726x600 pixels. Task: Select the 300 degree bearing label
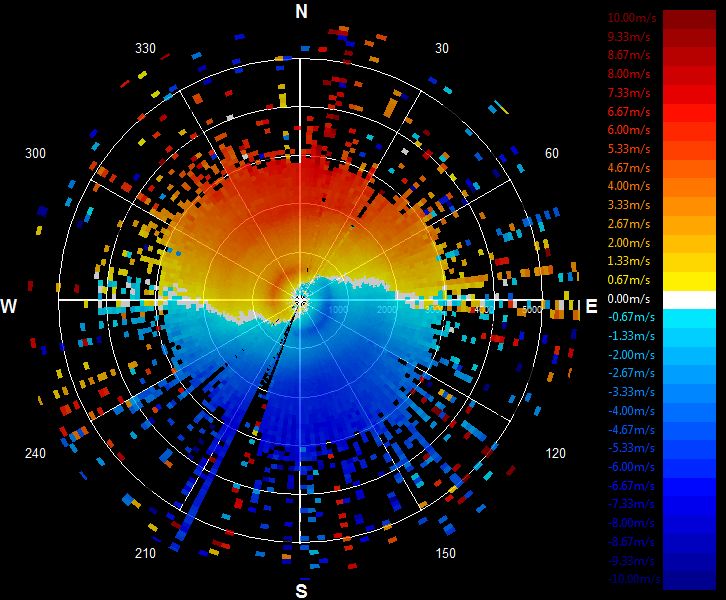(35, 153)
